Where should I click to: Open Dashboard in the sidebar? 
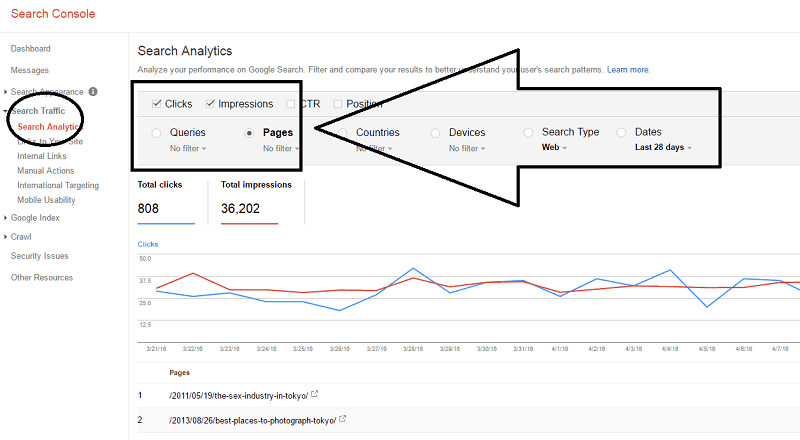(30, 49)
